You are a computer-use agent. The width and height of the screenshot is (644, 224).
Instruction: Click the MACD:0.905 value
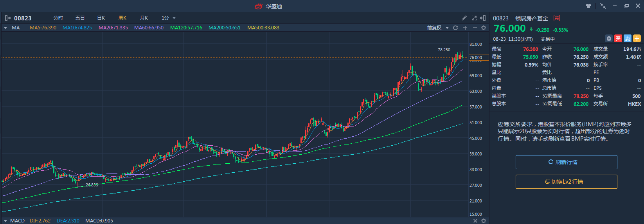click(x=99, y=221)
